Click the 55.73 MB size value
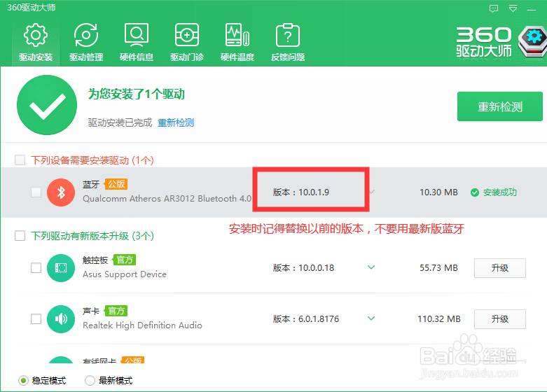 click(438, 268)
